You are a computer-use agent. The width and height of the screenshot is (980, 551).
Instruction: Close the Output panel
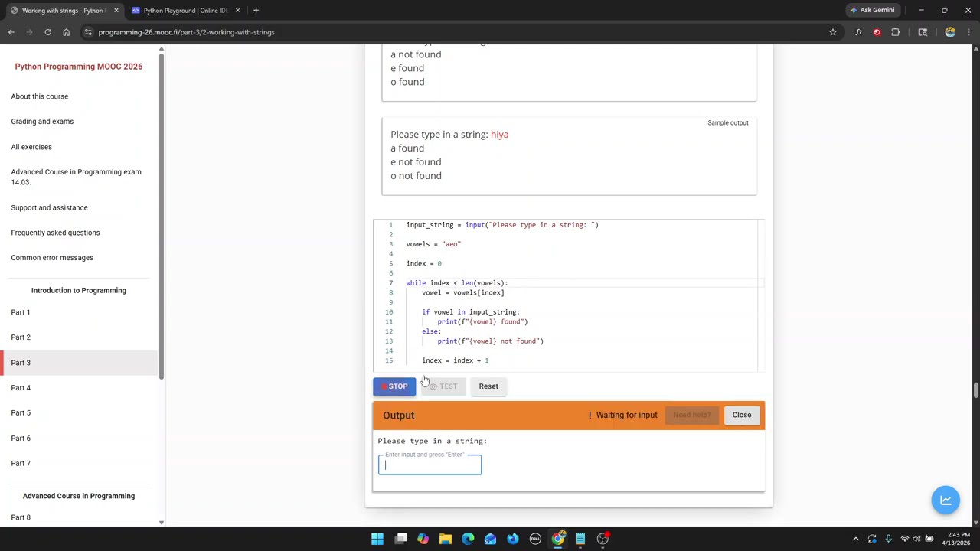[742, 415]
